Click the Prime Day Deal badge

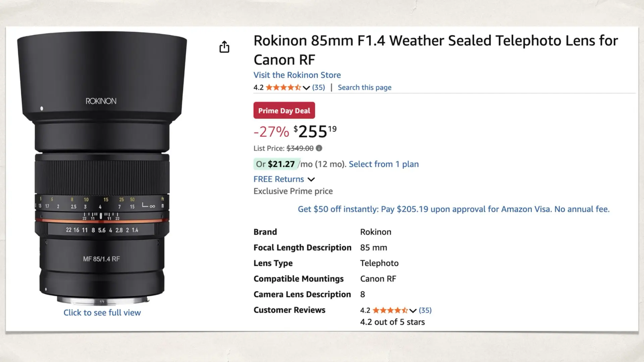[x=284, y=110]
